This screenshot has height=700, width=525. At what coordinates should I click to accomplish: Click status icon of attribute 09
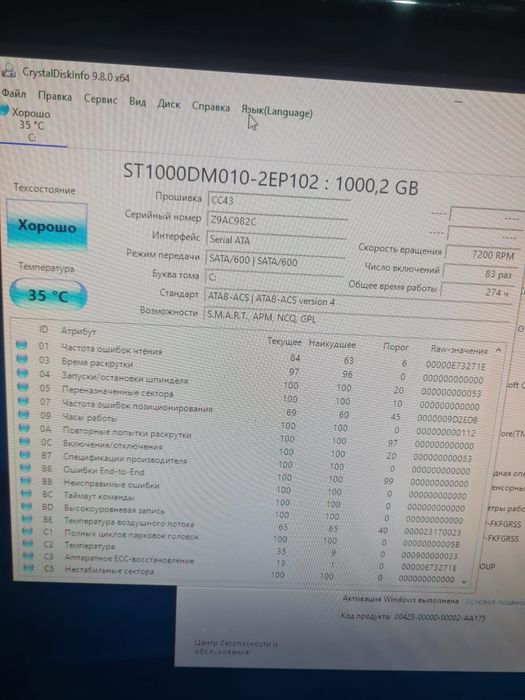(24, 414)
